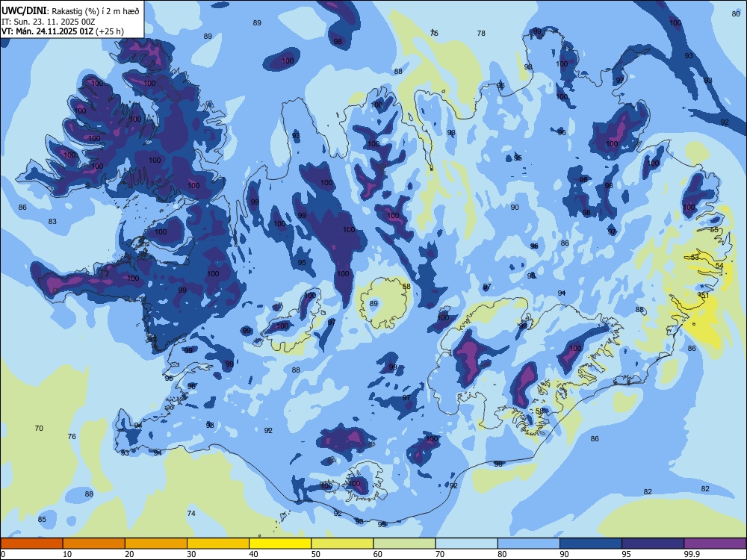747x560 pixels.
Task: Click the legend tick label '50'
Action: (x=316, y=554)
